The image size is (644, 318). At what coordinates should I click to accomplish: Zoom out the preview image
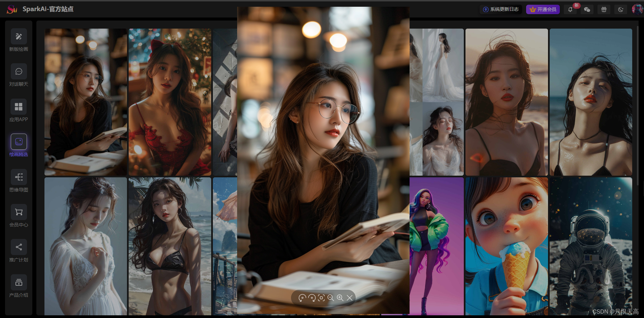pyautogui.click(x=331, y=298)
